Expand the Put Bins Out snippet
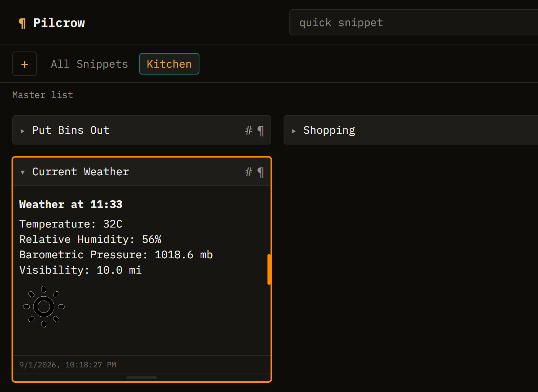 23,131
